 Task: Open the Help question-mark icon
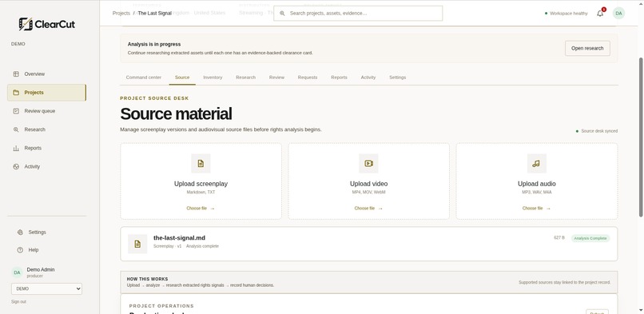point(20,250)
